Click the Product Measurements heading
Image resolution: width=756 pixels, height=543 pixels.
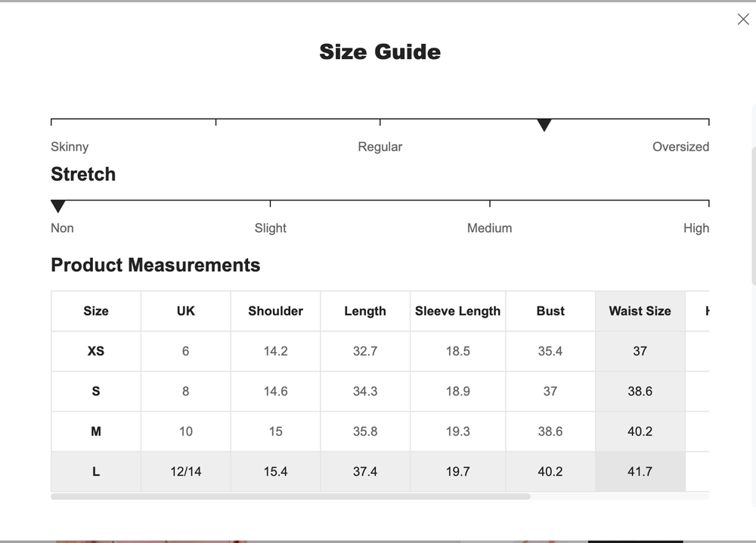click(155, 265)
